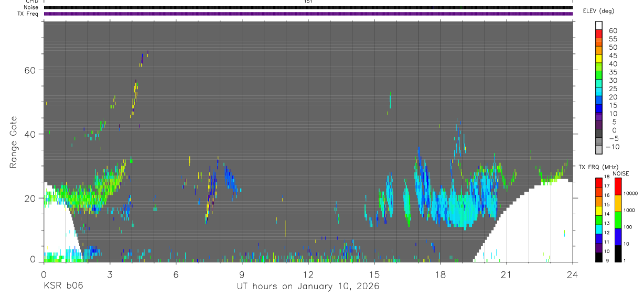Image resolution: width=644 pixels, height=297 pixels.
Task: Click the light gray bottom ELEV swatch
Action: point(598,149)
